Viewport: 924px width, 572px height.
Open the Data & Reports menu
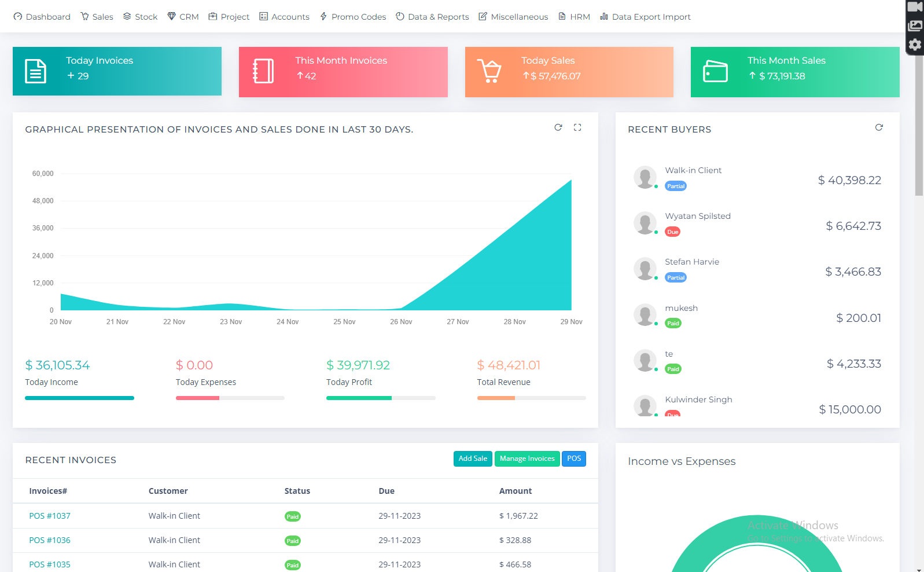point(432,17)
